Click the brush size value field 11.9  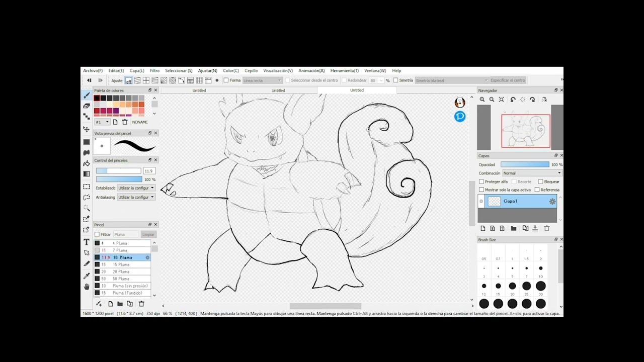point(149,171)
